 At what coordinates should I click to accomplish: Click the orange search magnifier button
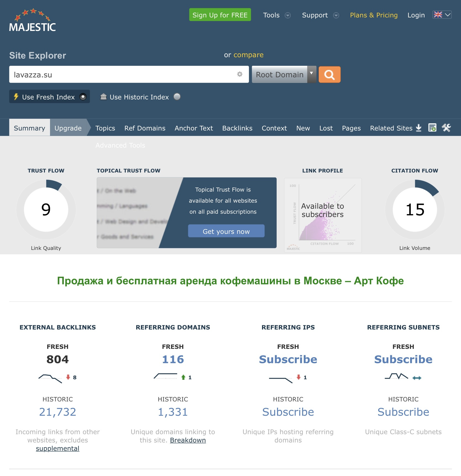(329, 75)
